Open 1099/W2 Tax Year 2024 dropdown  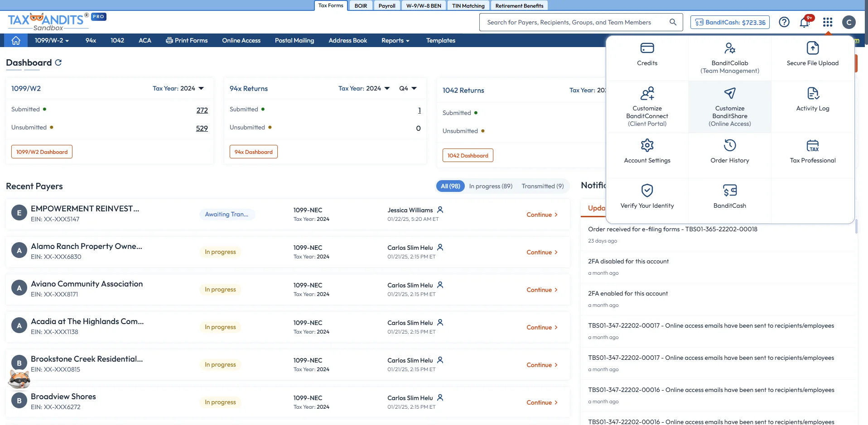pos(178,88)
